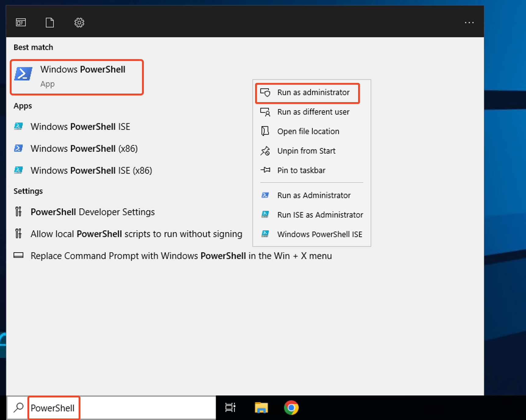Open PowerShell Developer Settings

(93, 212)
